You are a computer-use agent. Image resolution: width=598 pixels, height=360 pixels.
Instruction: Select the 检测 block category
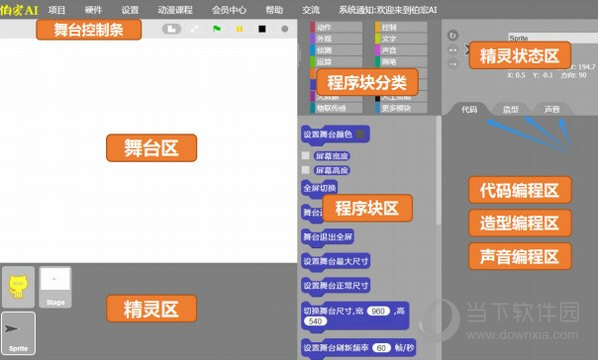[336, 50]
